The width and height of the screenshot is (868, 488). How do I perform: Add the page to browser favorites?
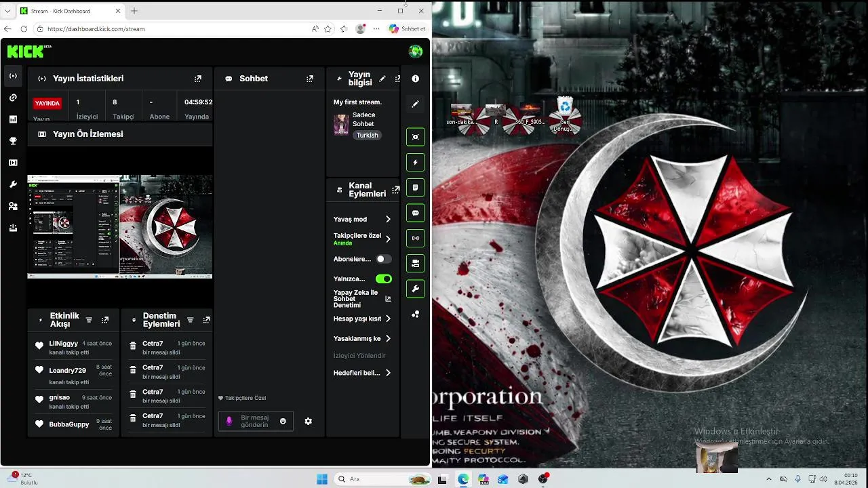point(328,29)
